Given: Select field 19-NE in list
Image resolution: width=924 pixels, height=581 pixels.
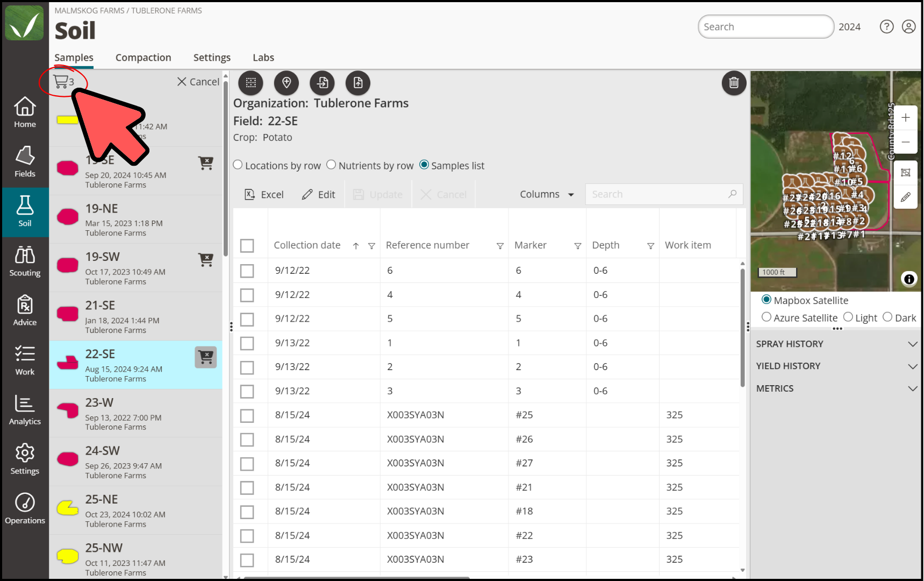Looking at the screenshot, I should 135,219.
